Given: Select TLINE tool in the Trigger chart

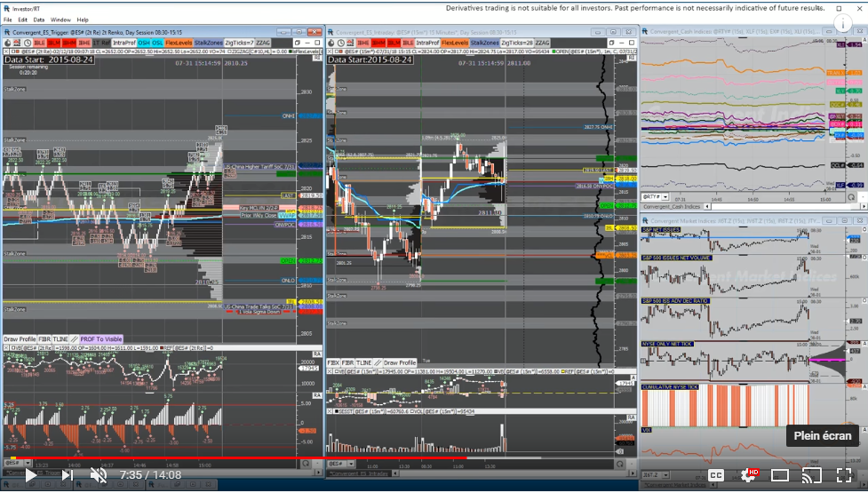Looking at the screenshot, I should coord(60,338).
